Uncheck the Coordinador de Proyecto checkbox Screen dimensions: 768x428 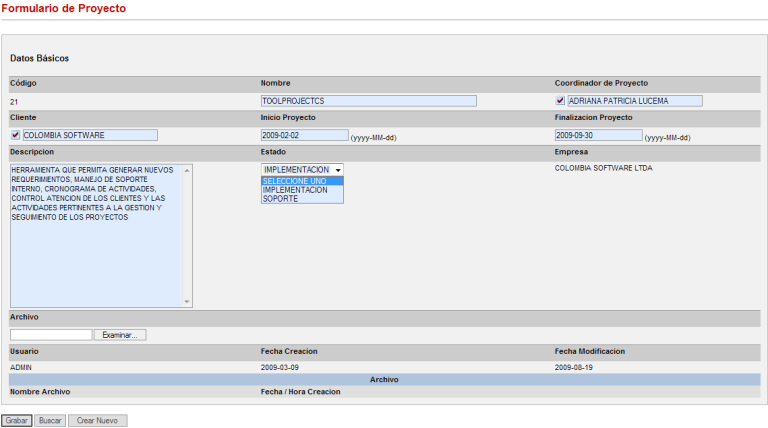pos(560,101)
